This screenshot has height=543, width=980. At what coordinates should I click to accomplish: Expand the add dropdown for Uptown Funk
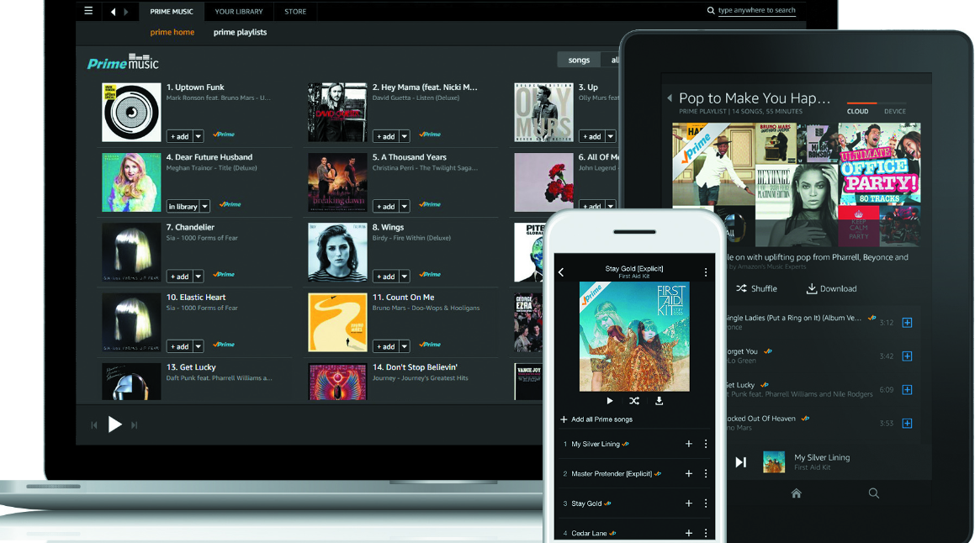click(x=199, y=136)
